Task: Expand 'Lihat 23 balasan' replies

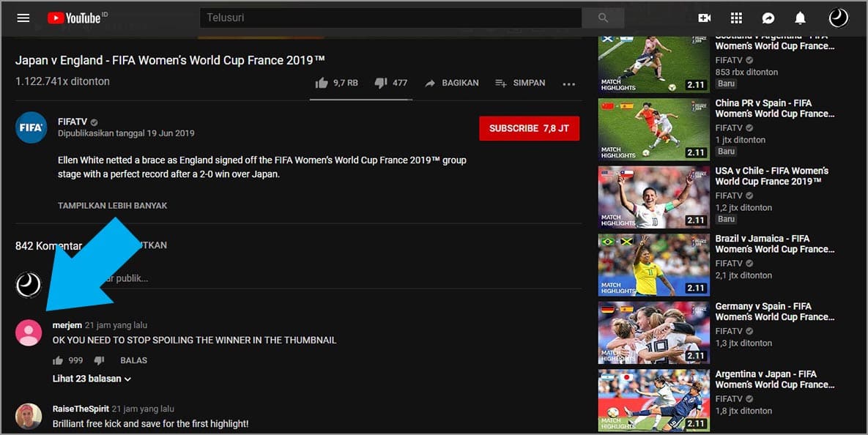Action: point(92,379)
